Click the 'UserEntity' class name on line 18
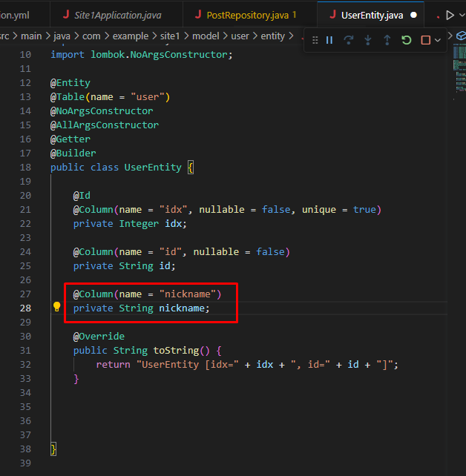 coord(153,168)
